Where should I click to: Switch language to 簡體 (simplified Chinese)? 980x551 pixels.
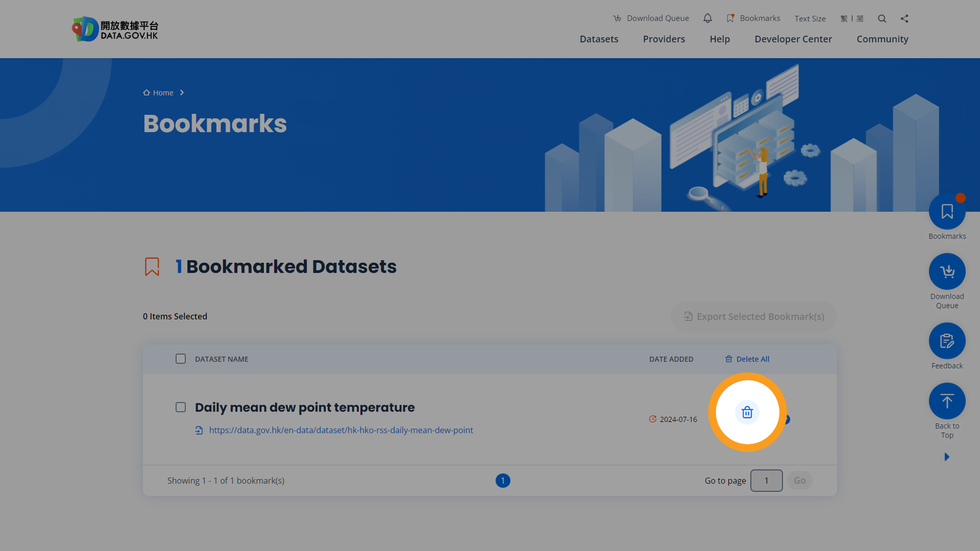860,18
